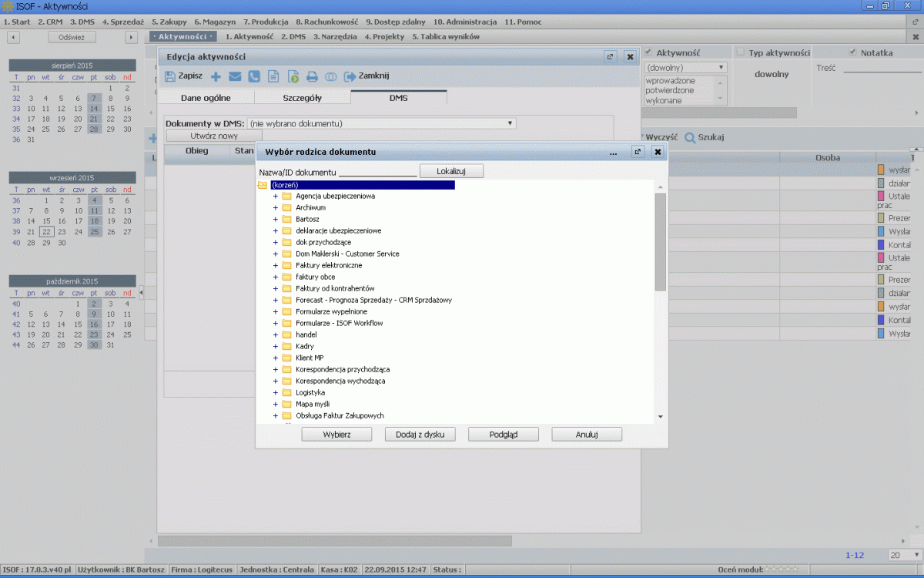Click the Zamknij exit arrow icon
The width and height of the screenshot is (924, 578).
click(x=350, y=76)
